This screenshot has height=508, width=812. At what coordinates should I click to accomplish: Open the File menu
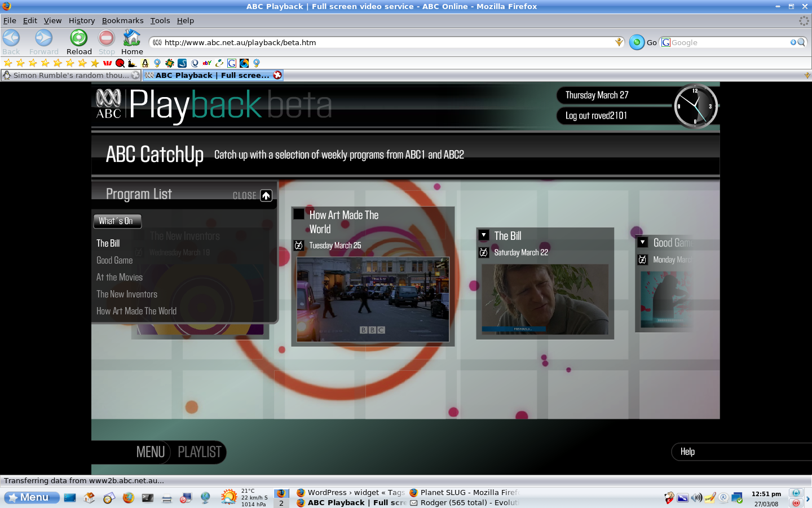click(10, 20)
